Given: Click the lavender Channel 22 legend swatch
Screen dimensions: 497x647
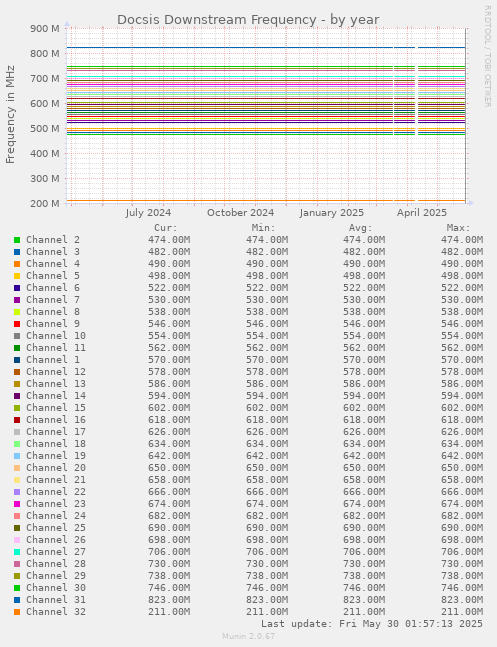Looking at the screenshot, I should click(x=17, y=492).
